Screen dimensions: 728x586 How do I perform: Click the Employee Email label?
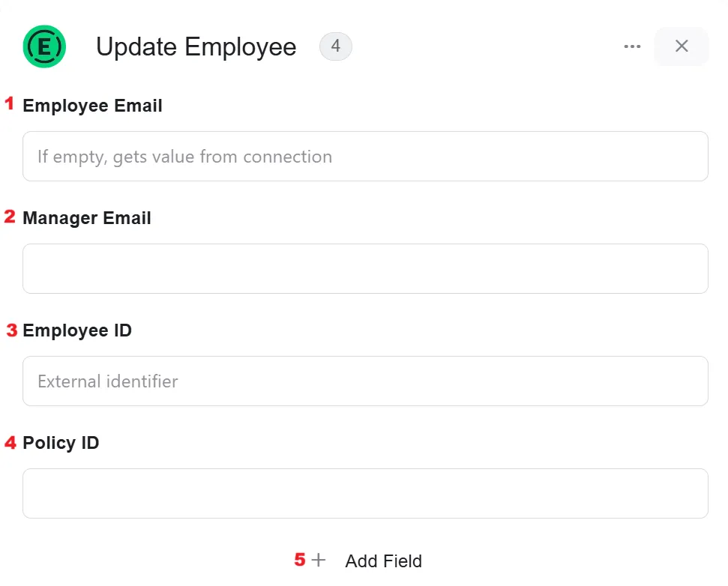(x=92, y=106)
